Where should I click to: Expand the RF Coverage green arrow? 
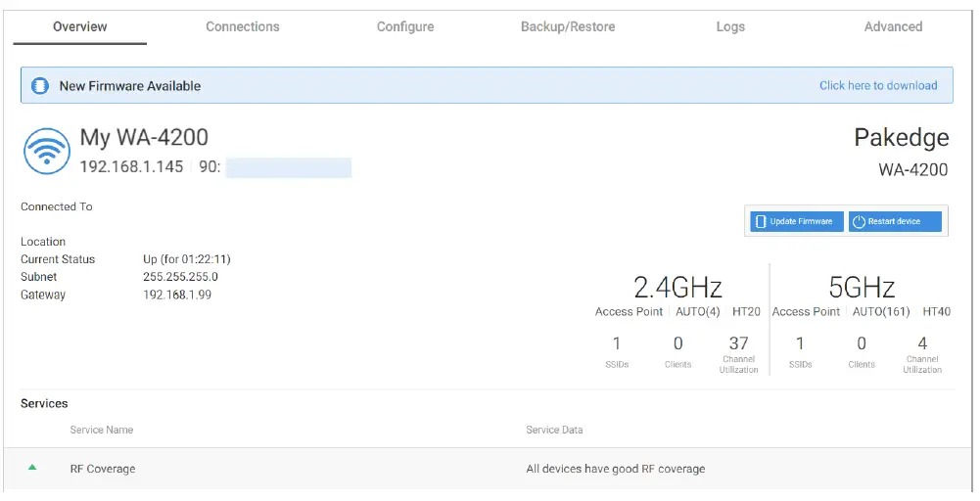32,468
